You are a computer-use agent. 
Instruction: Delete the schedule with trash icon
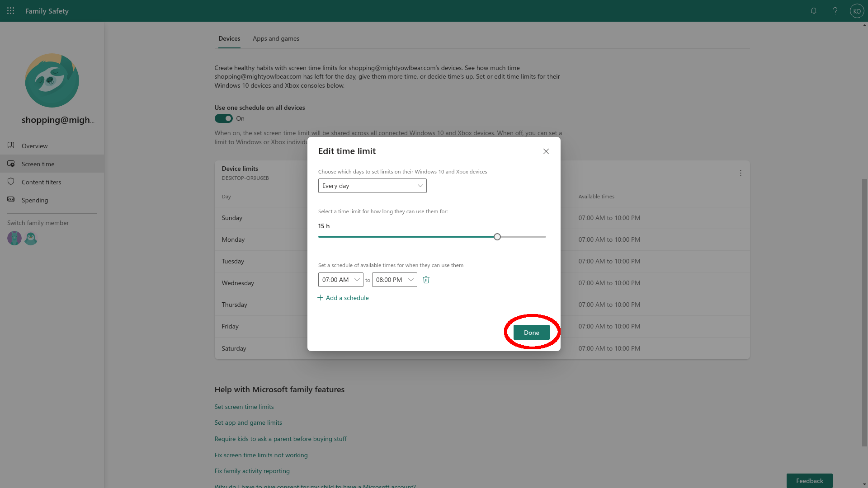pyautogui.click(x=426, y=280)
